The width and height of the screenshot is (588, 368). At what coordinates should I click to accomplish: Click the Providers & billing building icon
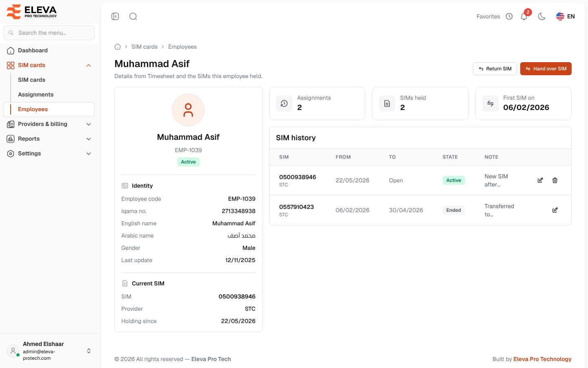pos(11,124)
